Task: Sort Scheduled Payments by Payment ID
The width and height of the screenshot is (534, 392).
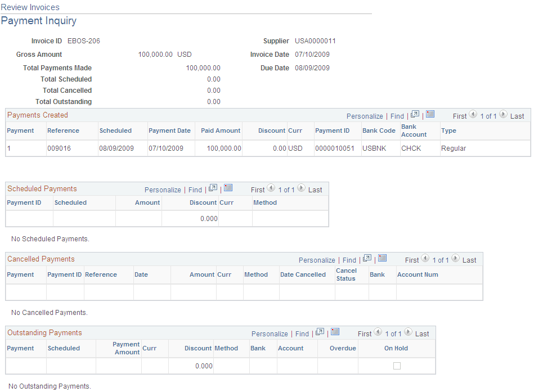Action: coord(24,202)
